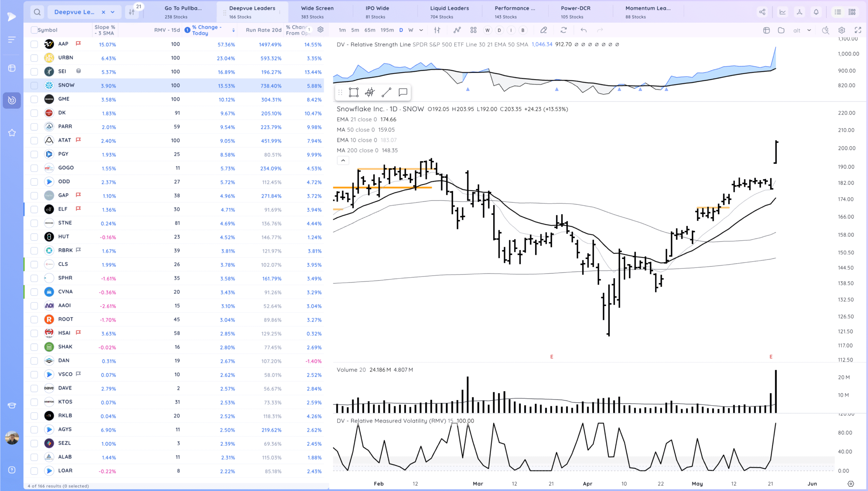This screenshot has width=868, height=491.
Task: Open the SEI stock row
Action: [x=174, y=72]
